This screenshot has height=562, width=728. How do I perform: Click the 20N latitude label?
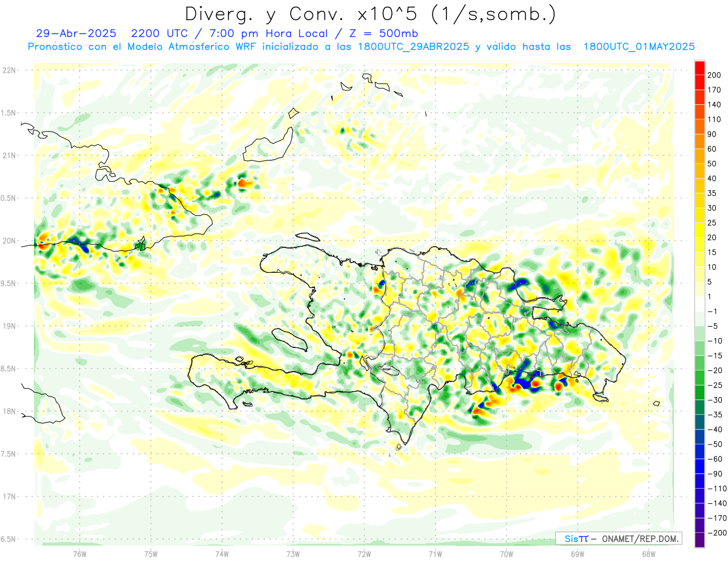point(8,241)
